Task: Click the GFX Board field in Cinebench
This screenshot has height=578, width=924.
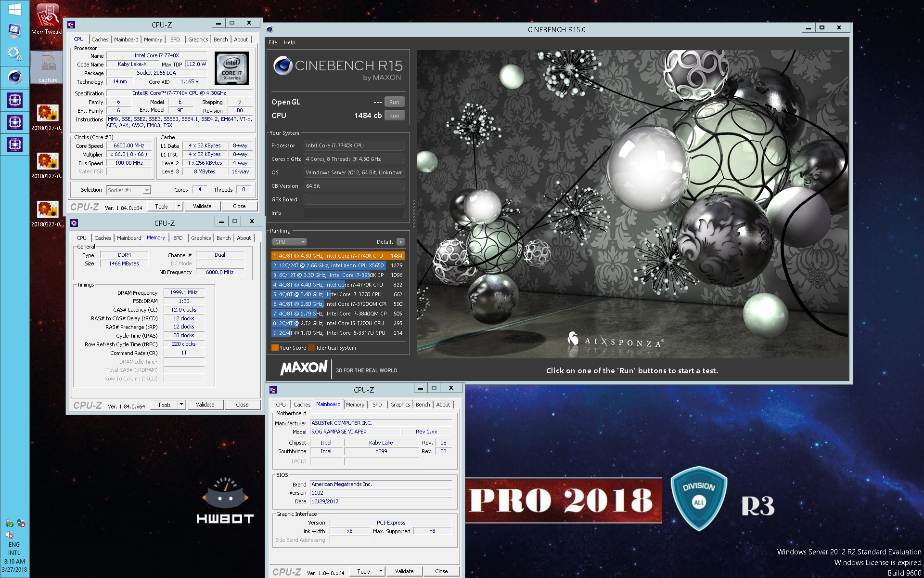Action: (354, 199)
